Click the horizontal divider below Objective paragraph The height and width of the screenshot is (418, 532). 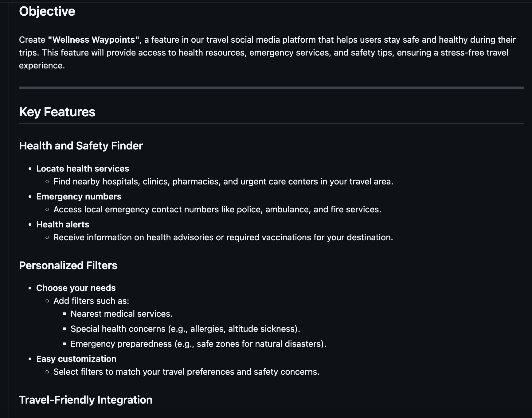(x=272, y=87)
